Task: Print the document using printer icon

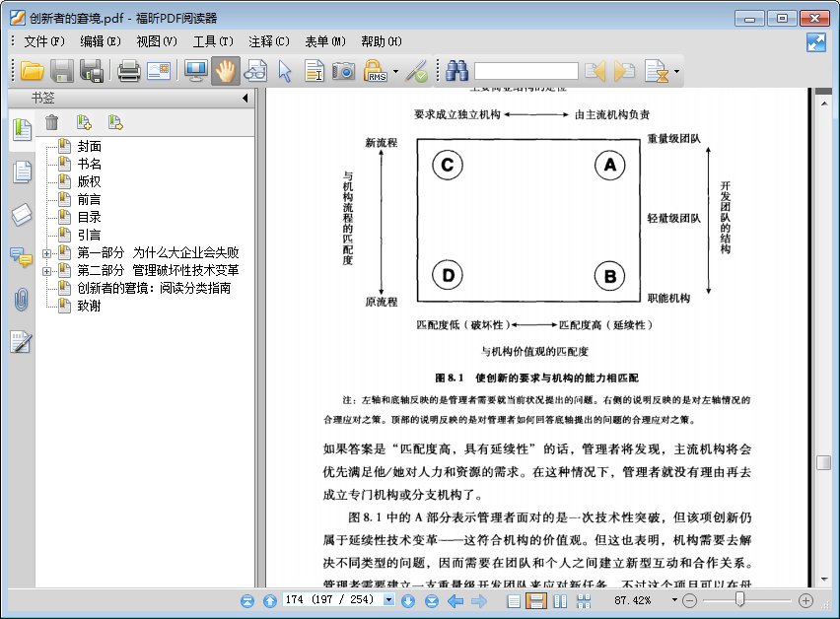Action: point(128,71)
